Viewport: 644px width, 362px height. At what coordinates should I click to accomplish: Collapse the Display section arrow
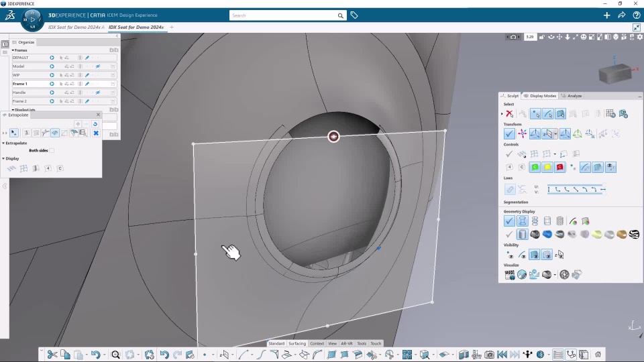click(3, 158)
